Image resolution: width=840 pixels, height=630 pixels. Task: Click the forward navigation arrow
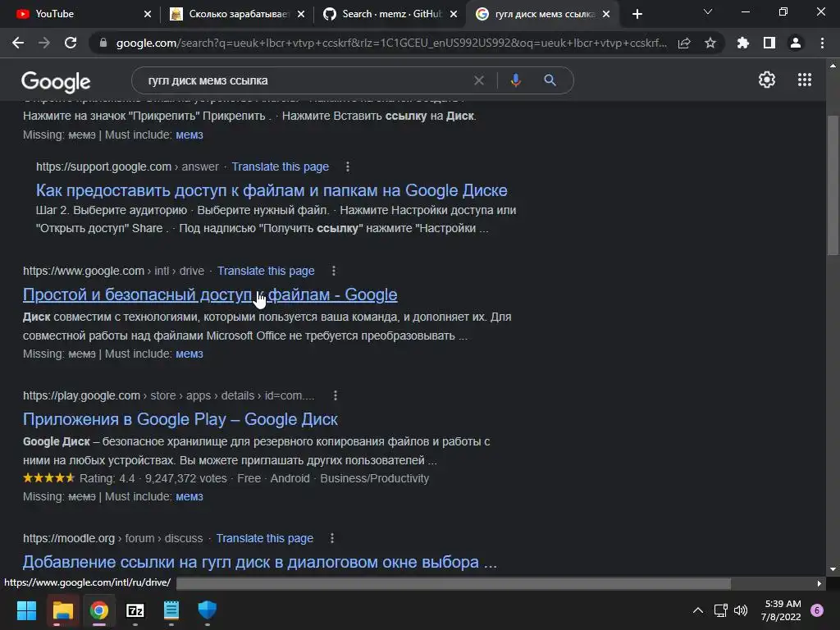pyautogui.click(x=44, y=43)
